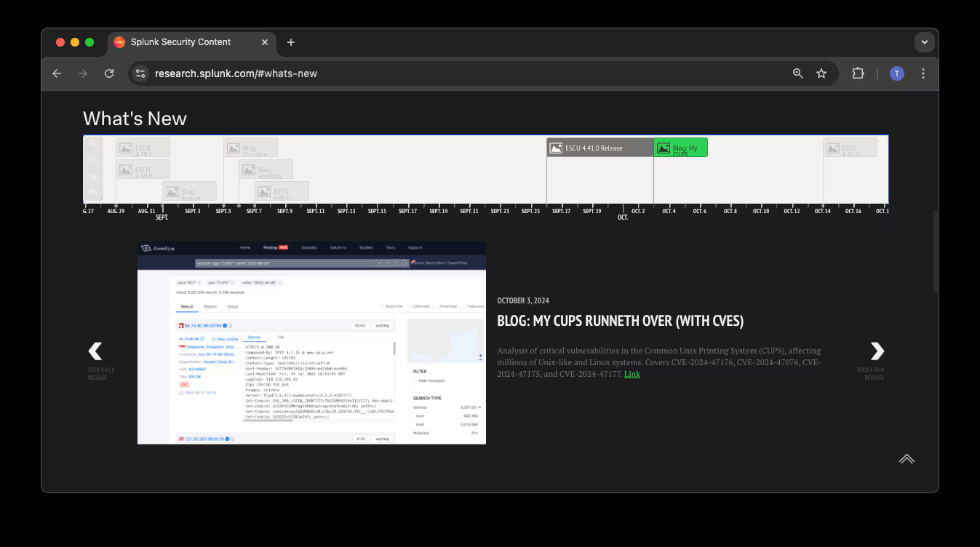Image resolution: width=980 pixels, height=547 pixels.
Task: Open the browser zoom magnifier in address bar
Action: tap(798, 73)
